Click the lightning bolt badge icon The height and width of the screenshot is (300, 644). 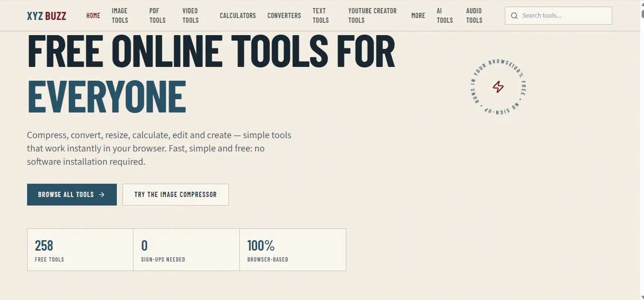pos(498,87)
